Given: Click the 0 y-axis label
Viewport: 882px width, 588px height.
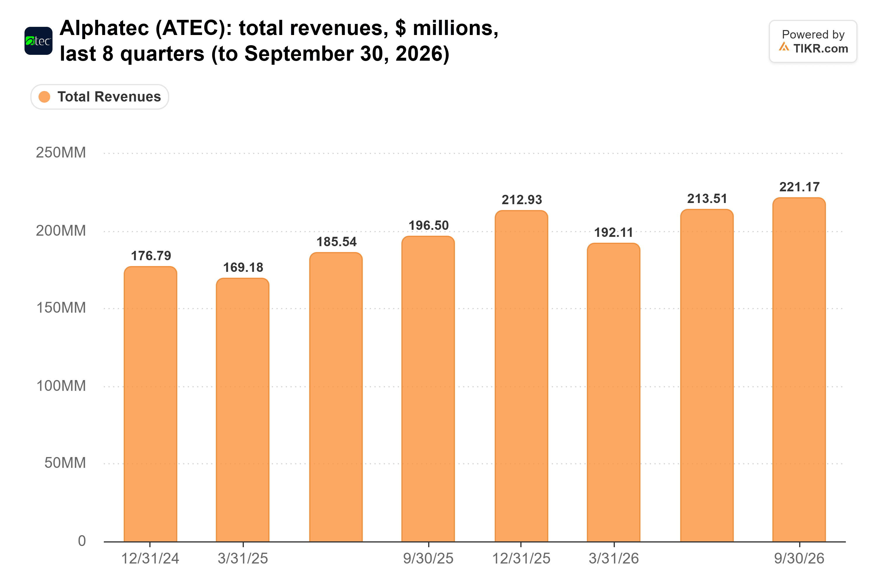Looking at the screenshot, I should click(82, 541).
